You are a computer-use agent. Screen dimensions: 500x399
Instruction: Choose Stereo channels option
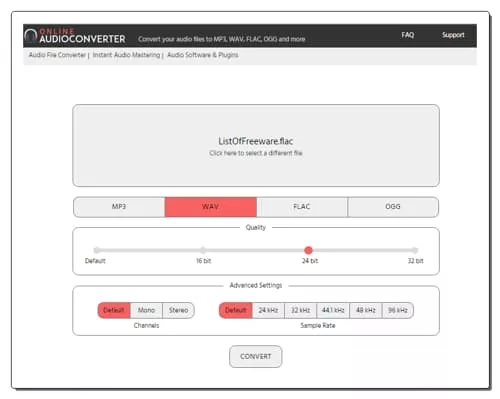click(178, 310)
